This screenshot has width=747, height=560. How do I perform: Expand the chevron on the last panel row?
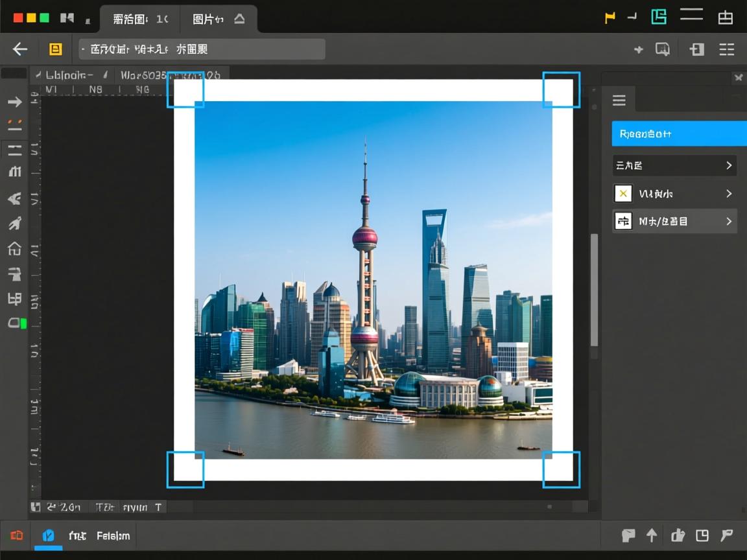click(x=729, y=221)
